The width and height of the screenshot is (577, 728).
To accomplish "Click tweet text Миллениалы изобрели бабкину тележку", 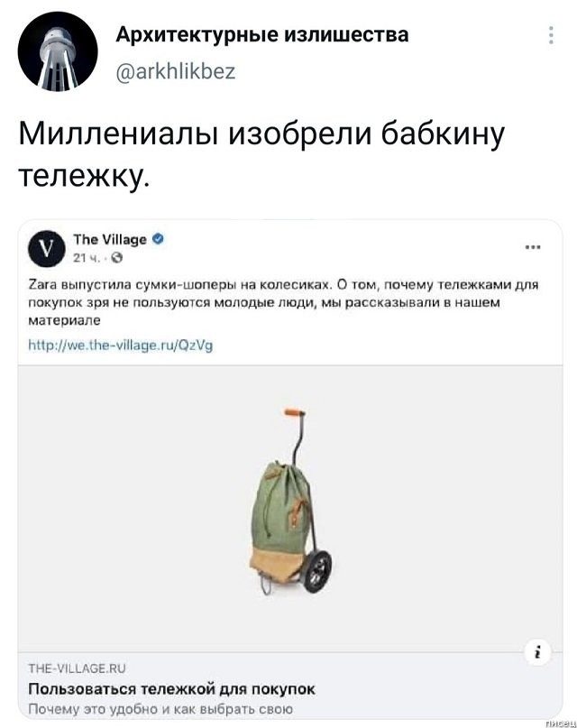I will click(261, 154).
